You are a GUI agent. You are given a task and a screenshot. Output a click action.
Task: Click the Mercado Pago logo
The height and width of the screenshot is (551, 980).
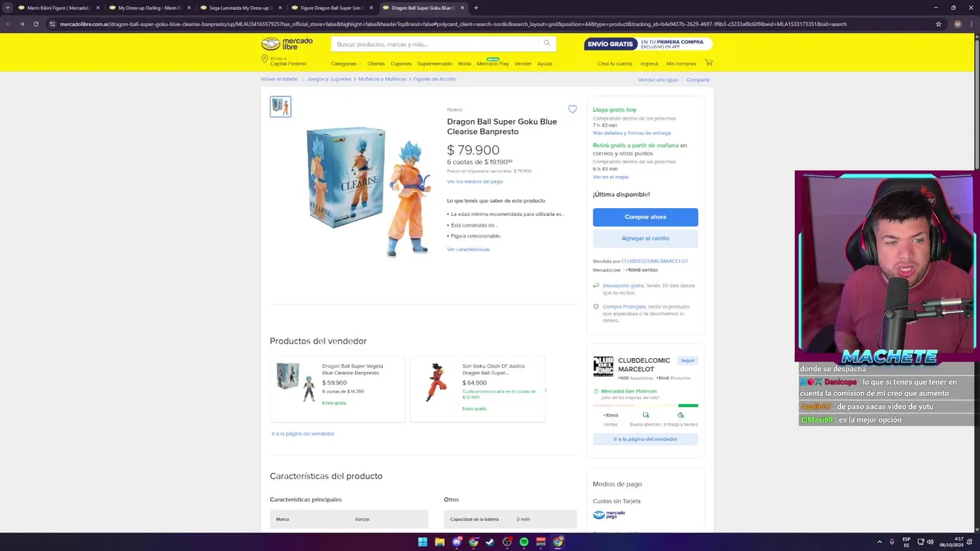[609, 515]
